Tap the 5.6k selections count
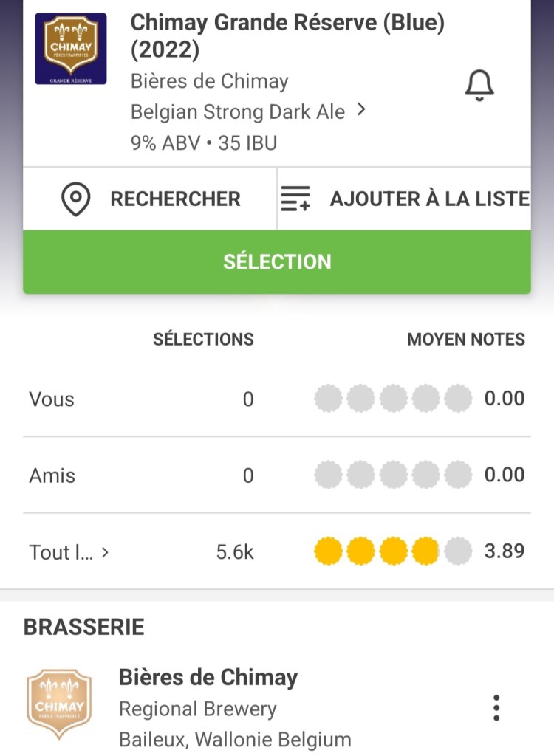554x756 pixels. coord(235,552)
